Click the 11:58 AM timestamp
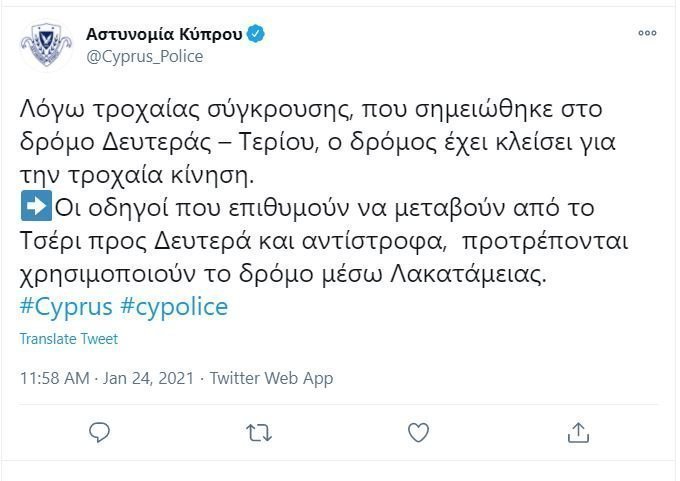Viewport: 680px width, 481px height. (55, 378)
